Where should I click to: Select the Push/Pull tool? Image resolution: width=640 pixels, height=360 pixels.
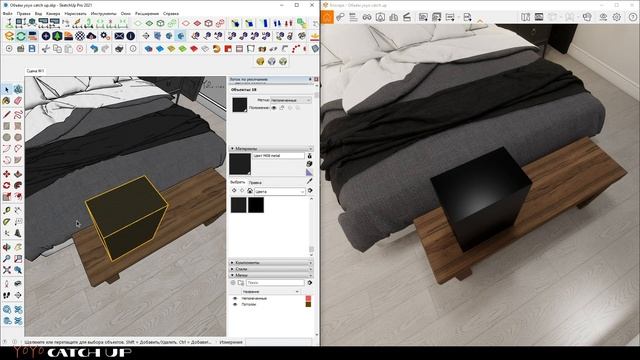tap(18, 174)
